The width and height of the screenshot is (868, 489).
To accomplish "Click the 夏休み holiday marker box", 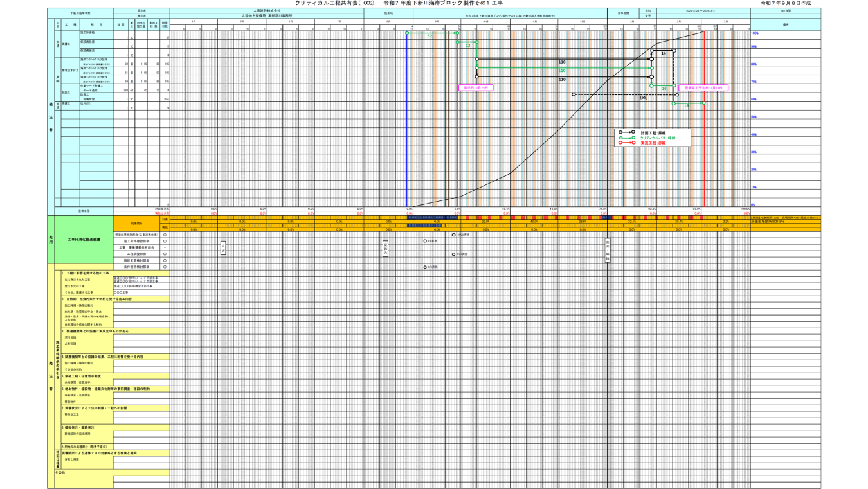I will coord(385,249).
